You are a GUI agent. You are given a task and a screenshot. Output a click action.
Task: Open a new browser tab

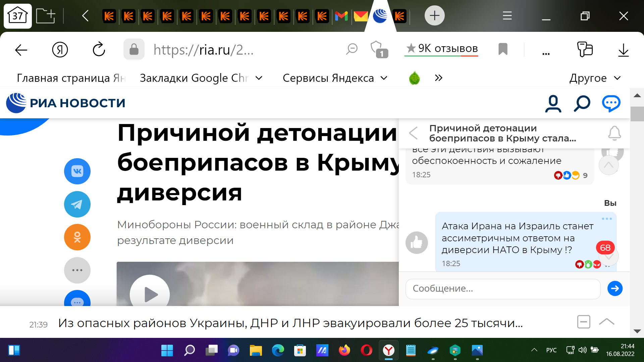pos(434,15)
